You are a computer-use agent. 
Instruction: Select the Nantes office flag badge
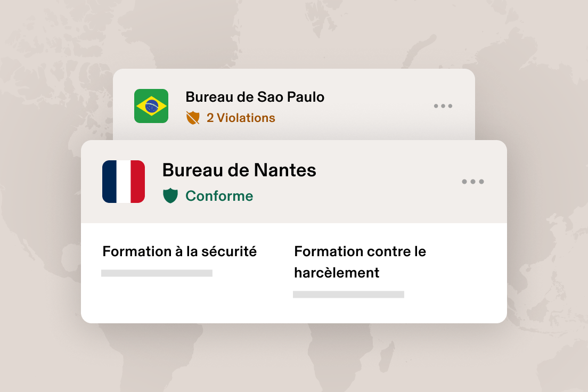pos(123,181)
